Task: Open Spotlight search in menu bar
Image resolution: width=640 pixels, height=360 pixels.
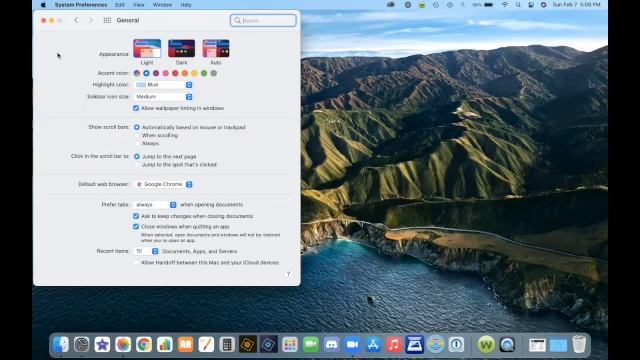Action: click(518, 5)
